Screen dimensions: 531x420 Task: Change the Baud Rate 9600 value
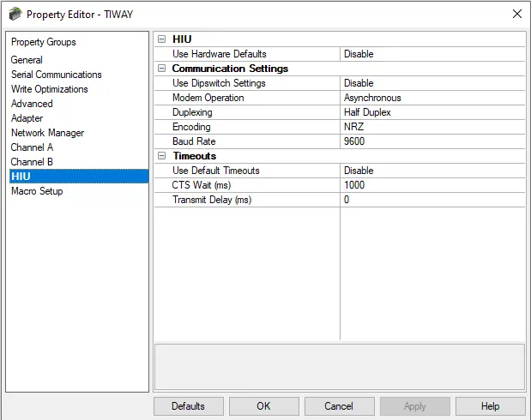point(432,141)
